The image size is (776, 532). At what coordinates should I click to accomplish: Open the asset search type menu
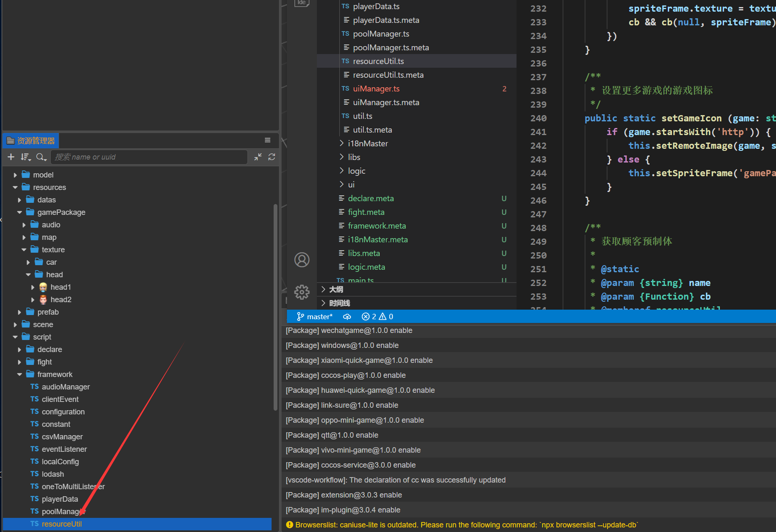[x=41, y=157]
